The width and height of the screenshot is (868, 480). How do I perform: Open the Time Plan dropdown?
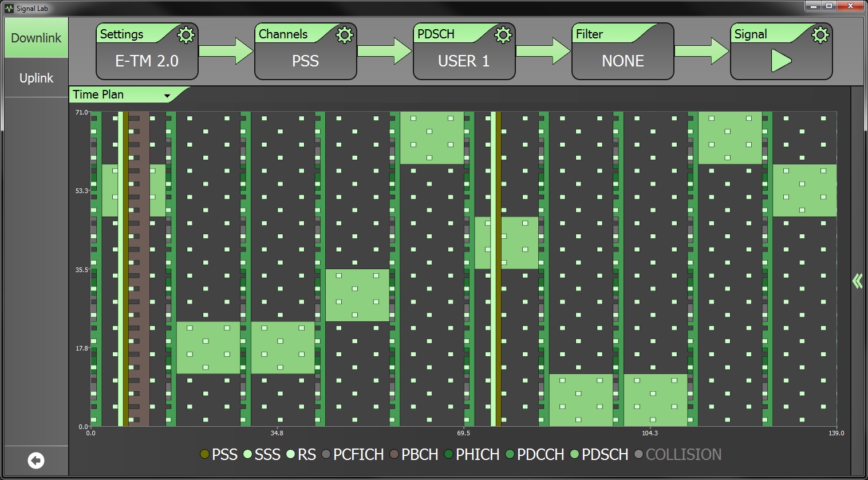tap(129, 95)
